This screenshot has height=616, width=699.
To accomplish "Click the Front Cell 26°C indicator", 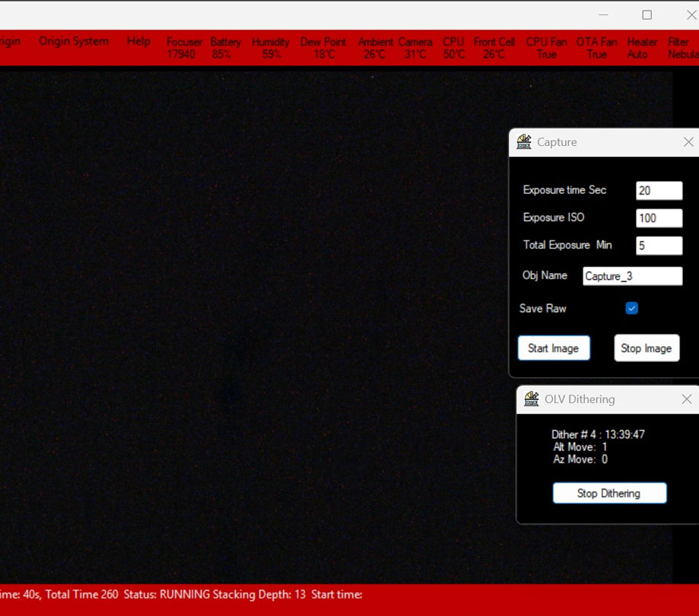I will coord(494,47).
